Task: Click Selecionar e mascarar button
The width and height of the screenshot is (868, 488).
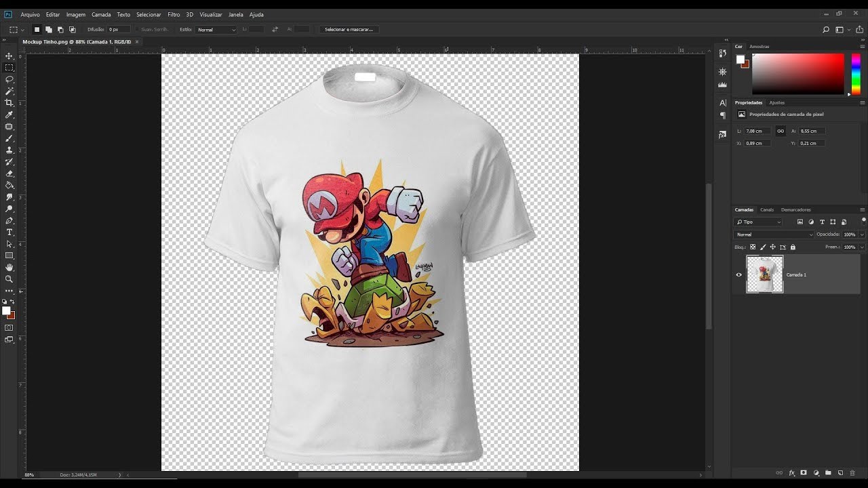Action: click(349, 30)
